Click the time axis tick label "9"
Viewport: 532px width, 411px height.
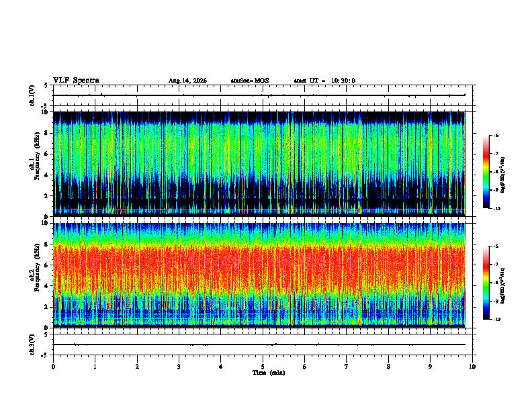(x=430, y=367)
